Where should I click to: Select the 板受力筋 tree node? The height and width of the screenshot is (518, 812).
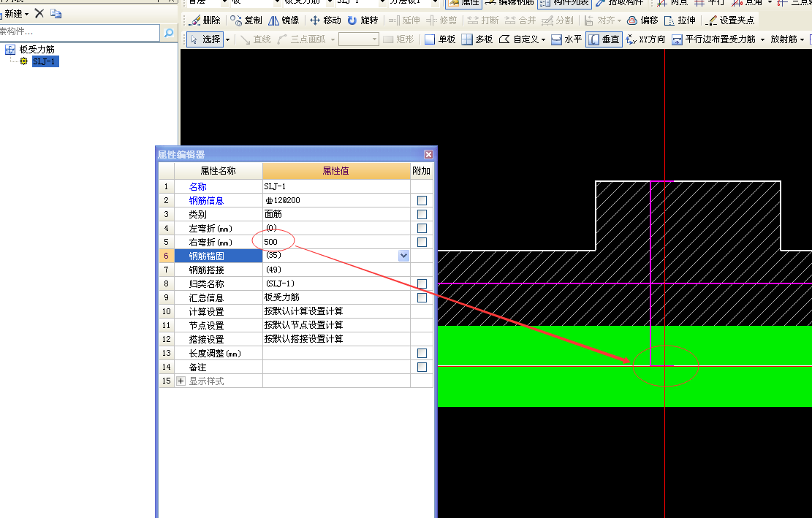[x=37, y=49]
